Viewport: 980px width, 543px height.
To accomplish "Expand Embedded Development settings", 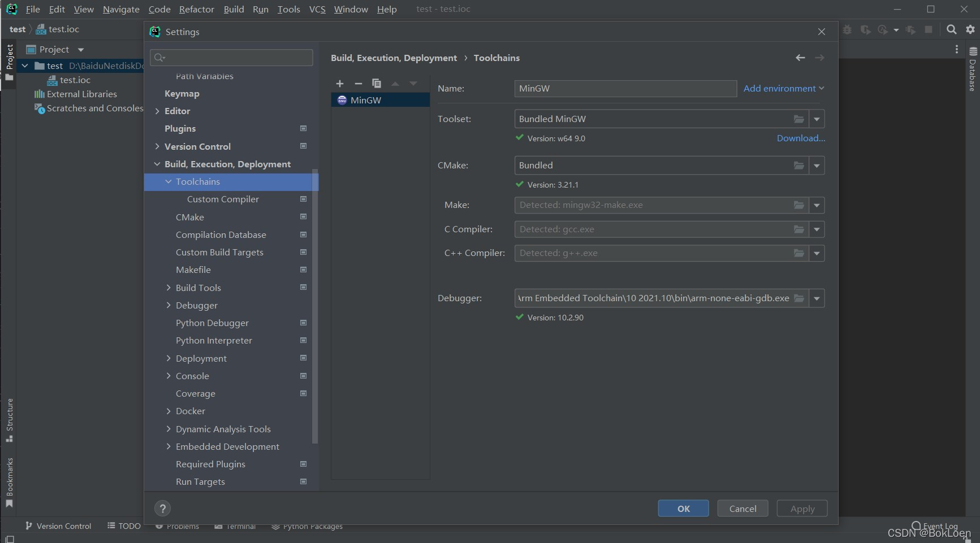I will pos(169,446).
